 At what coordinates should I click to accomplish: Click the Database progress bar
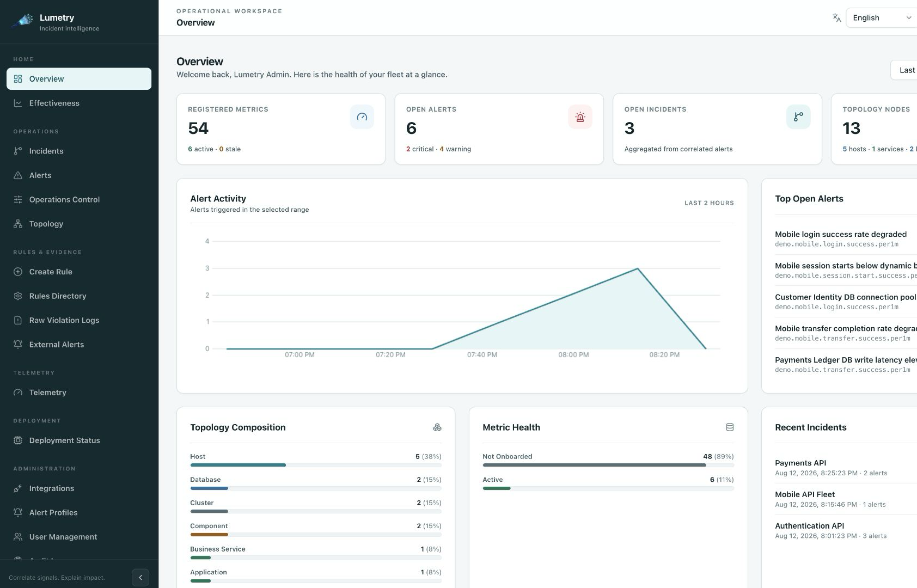pos(316,488)
